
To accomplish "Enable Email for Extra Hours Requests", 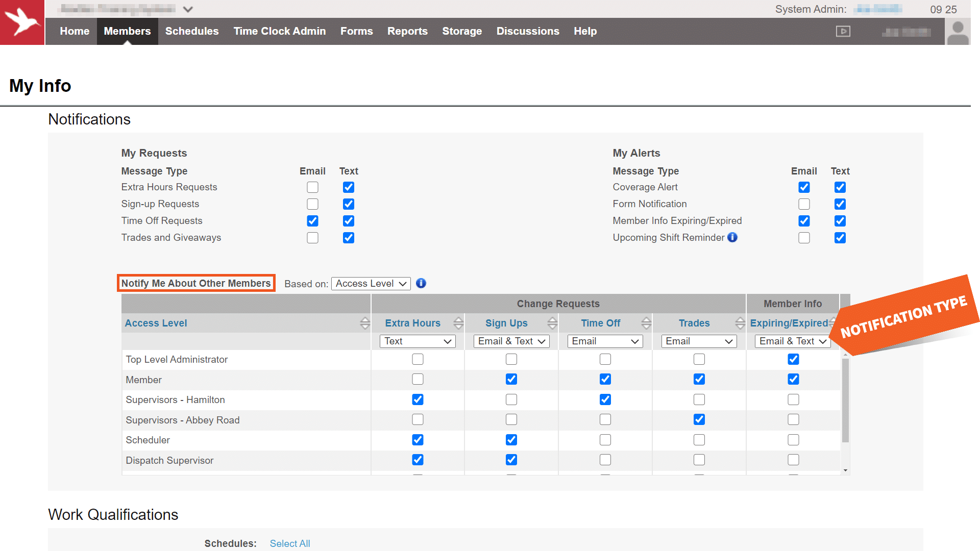I will [312, 187].
